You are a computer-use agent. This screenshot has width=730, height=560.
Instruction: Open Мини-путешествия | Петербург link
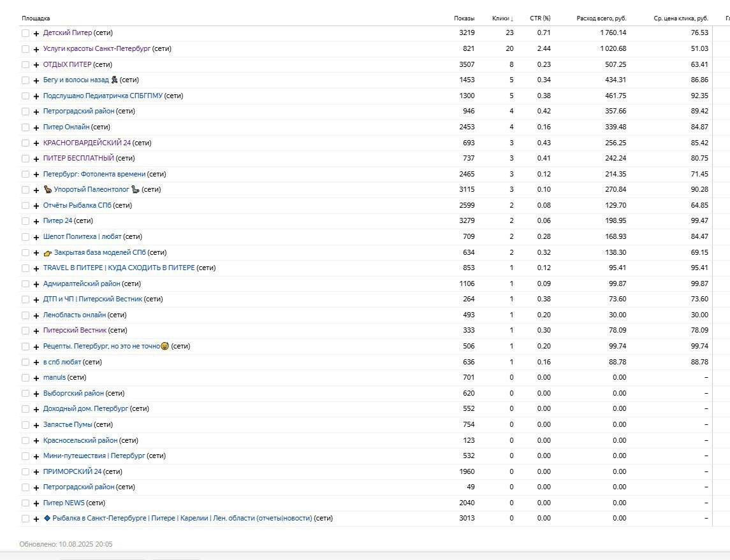(x=94, y=456)
